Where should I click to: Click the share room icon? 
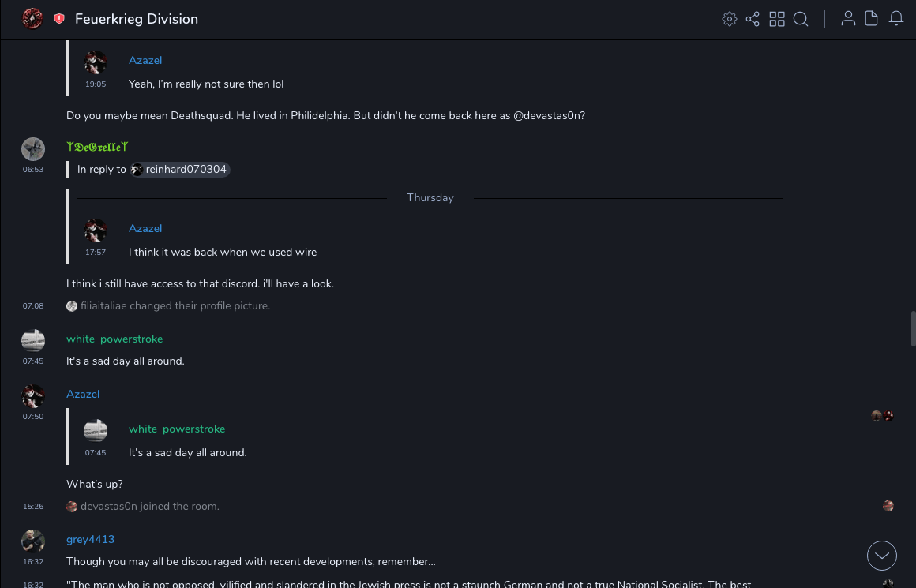point(753,19)
